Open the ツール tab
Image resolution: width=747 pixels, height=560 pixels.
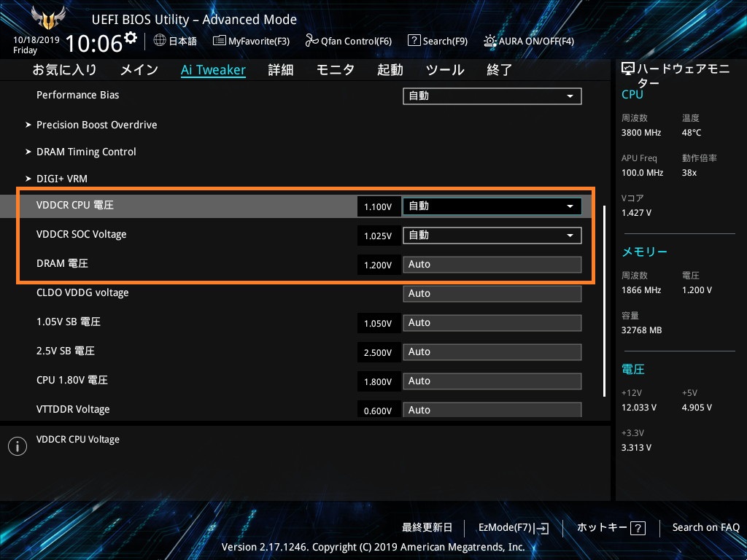[445, 70]
